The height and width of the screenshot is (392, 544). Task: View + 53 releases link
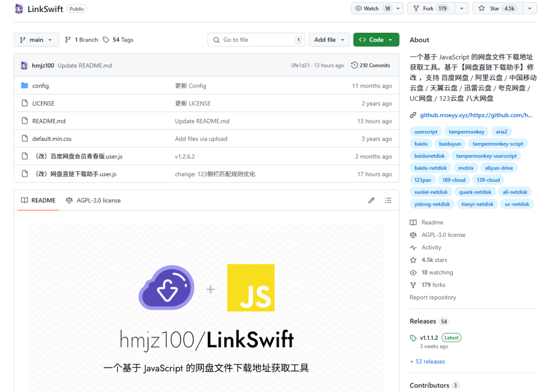click(x=428, y=361)
